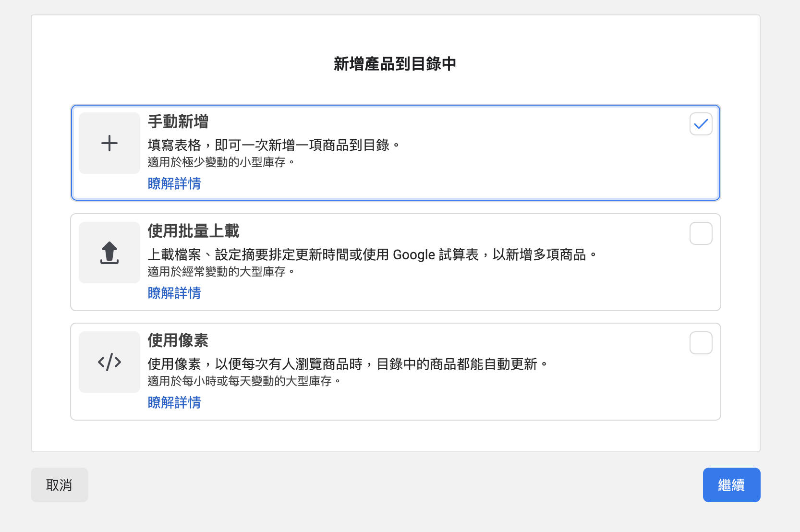Uncheck the 手動新增 checkbox
The width and height of the screenshot is (800, 532).
701,124
